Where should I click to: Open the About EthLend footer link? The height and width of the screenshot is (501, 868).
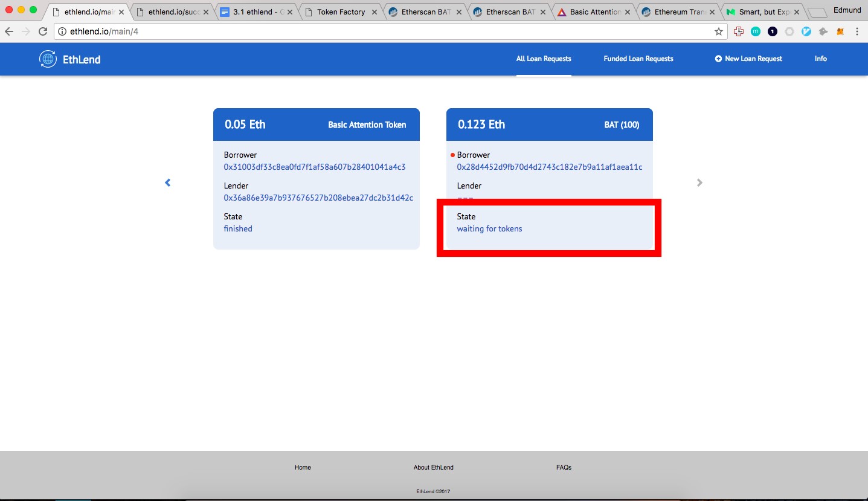[x=434, y=467]
